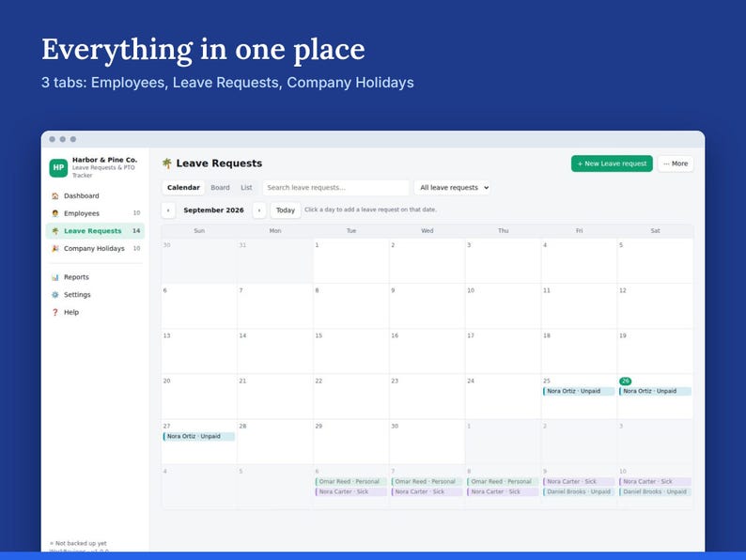This screenshot has height=560, width=746.
Task: Open the All leave requests dropdown
Action: point(454,188)
